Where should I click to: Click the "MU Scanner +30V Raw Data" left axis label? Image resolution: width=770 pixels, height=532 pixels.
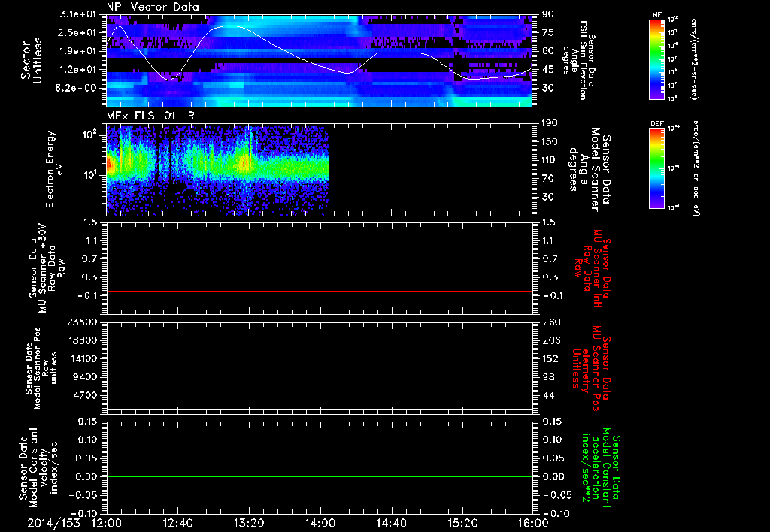coord(46,268)
